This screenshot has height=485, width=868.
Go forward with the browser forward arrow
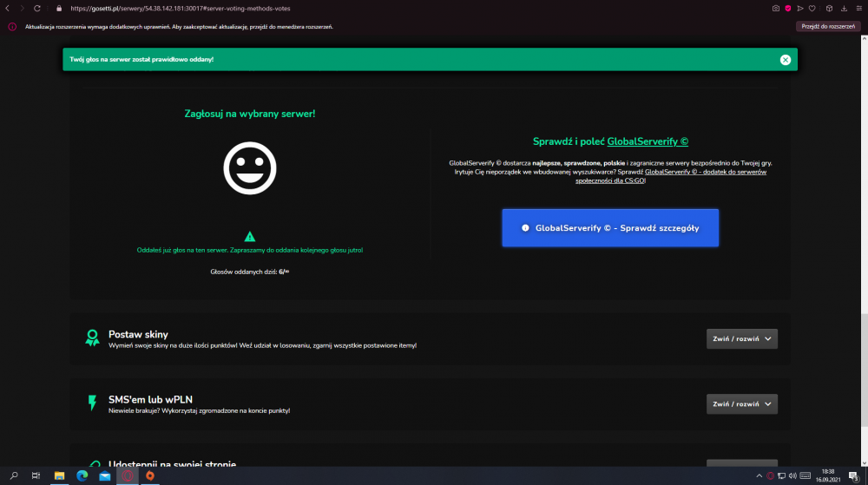(x=23, y=9)
